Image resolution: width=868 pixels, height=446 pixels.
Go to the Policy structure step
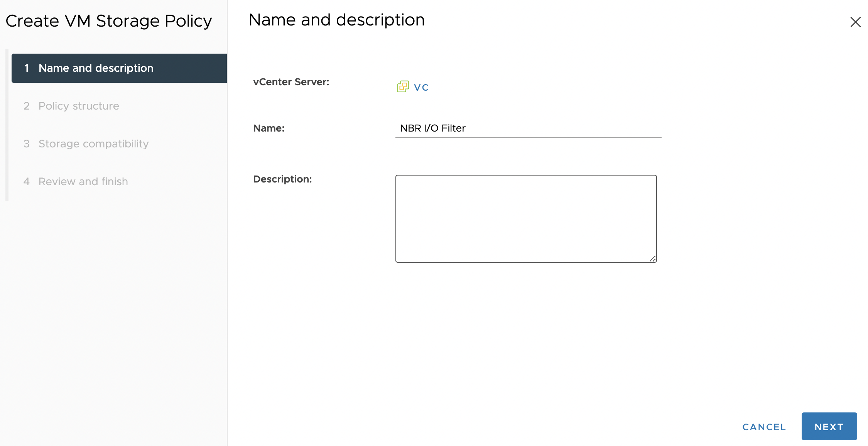click(79, 106)
